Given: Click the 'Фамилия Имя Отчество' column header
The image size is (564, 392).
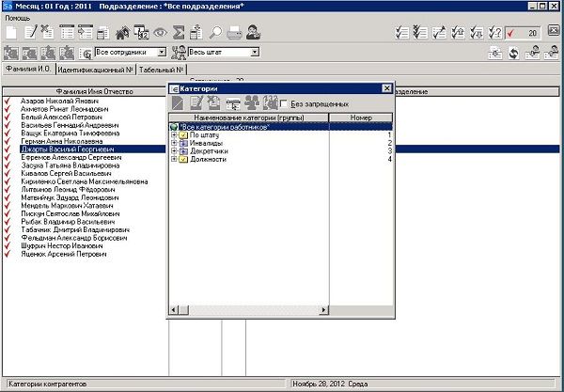Looking at the screenshot, I should [x=85, y=91].
